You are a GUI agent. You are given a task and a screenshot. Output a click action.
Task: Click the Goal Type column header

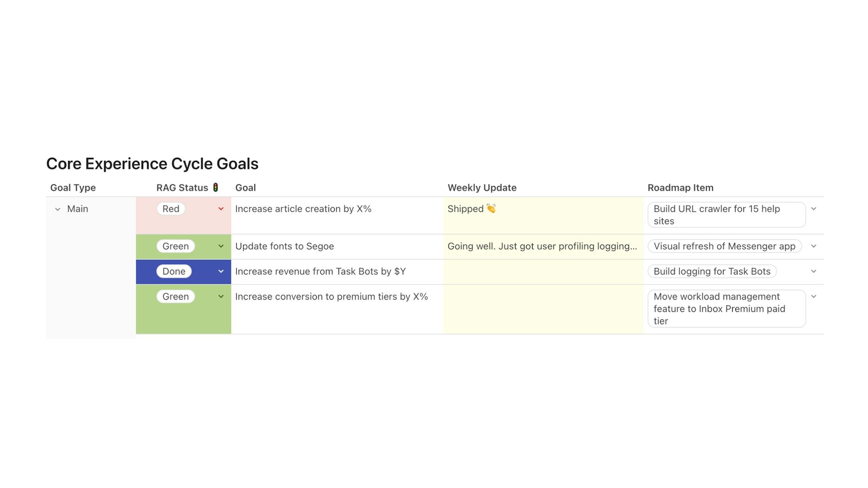(73, 188)
